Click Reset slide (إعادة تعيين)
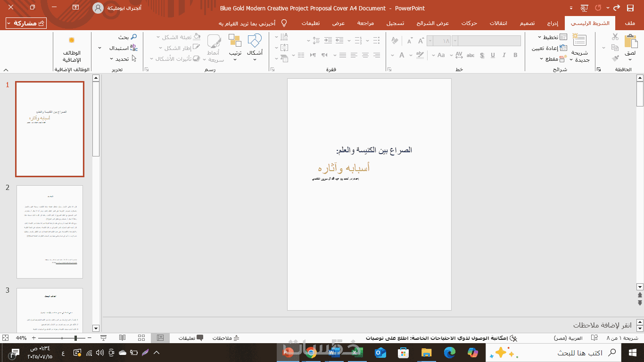Screen dimensions: 644x362 [550, 48]
